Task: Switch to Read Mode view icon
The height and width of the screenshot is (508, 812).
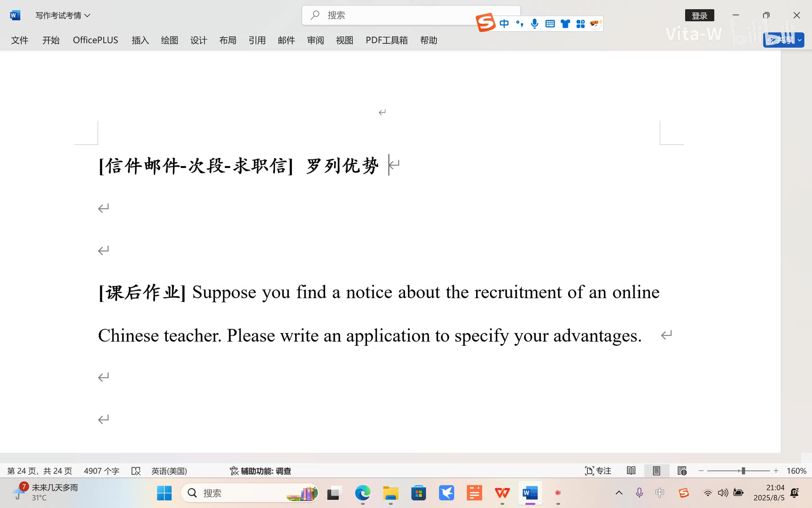Action: tap(631, 471)
